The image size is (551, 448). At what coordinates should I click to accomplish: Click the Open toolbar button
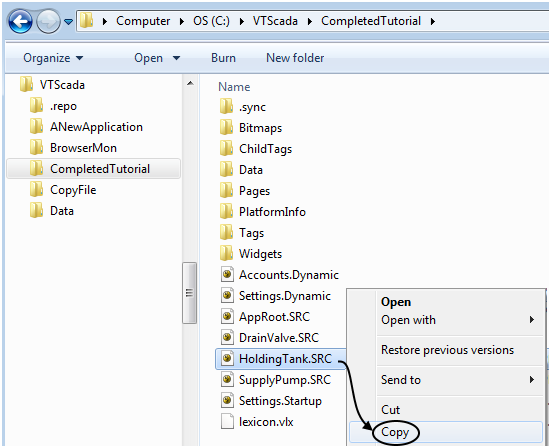coord(148,58)
